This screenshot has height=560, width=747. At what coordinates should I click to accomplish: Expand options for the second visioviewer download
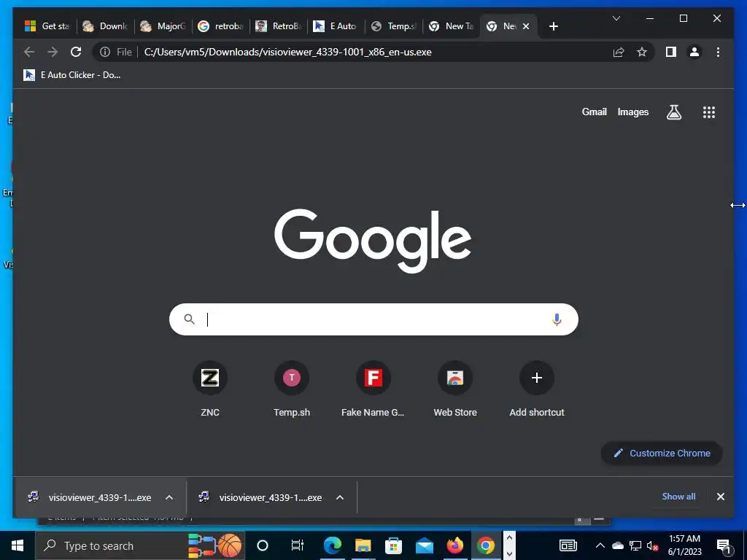(x=340, y=497)
